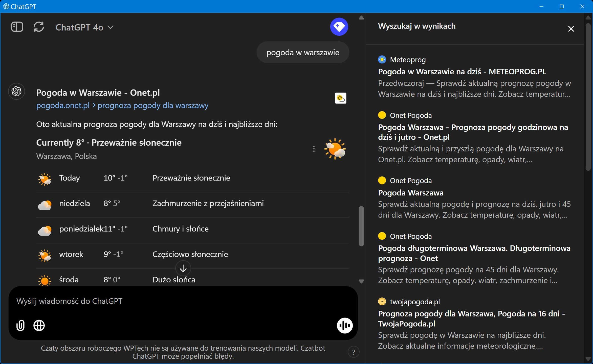Click 'Zachmurzenie z przejaśnieniami' forecast text
Screen dimensions: 593x364
pos(208,203)
